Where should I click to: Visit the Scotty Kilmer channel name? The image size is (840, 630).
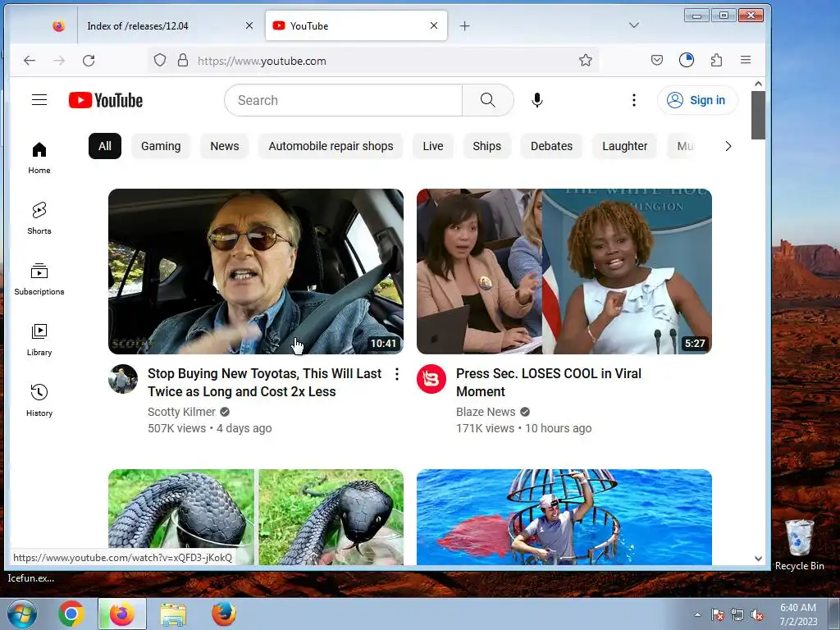pyautogui.click(x=181, y=412)
